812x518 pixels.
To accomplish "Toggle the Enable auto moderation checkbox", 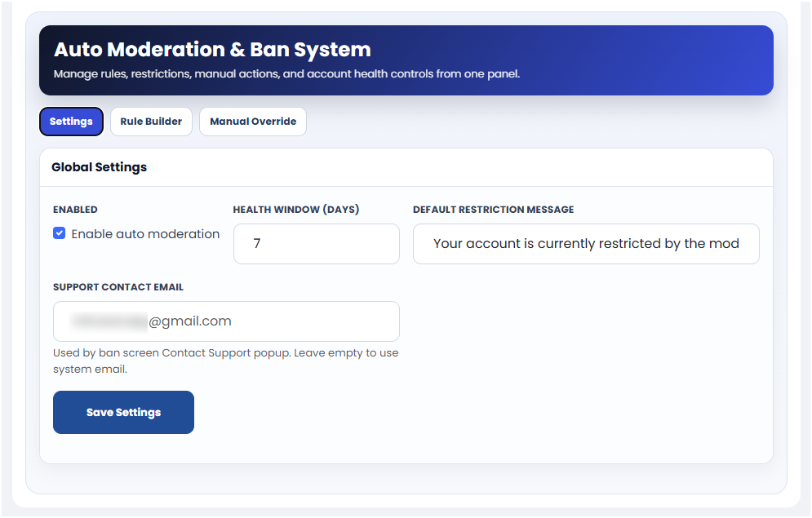I will [60, 233].
